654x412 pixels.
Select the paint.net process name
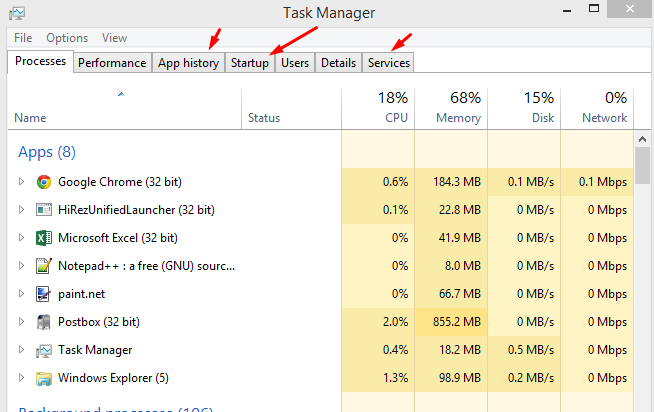[x=81, y=294]
